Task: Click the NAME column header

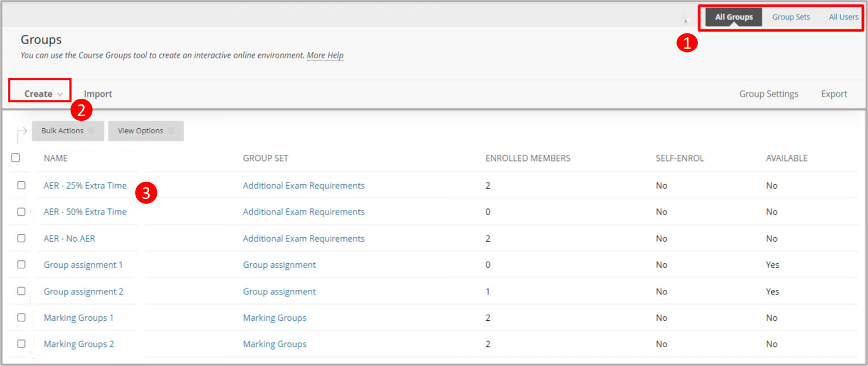Action: 55,158
